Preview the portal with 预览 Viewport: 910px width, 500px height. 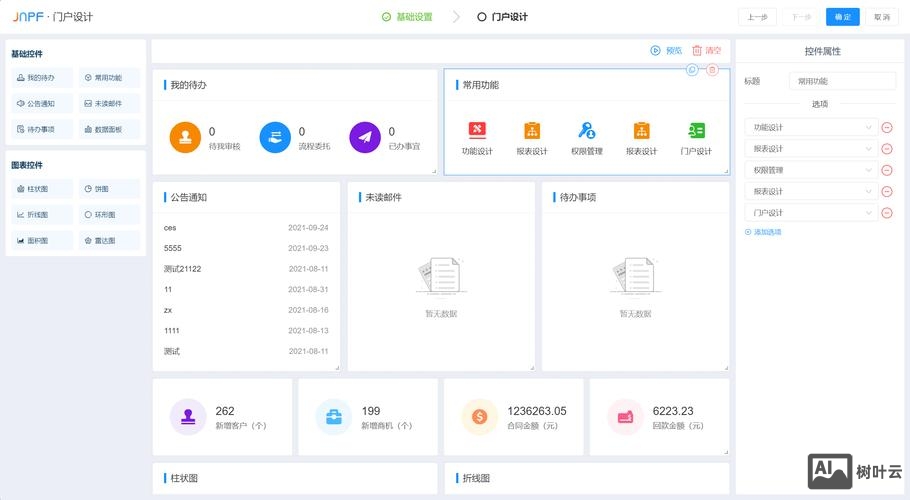pyautogui.click(x=666, y=50)
